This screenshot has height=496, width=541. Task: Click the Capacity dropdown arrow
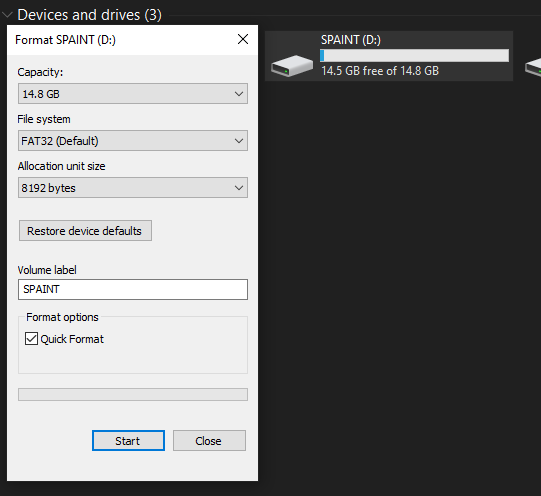point(239,94)
